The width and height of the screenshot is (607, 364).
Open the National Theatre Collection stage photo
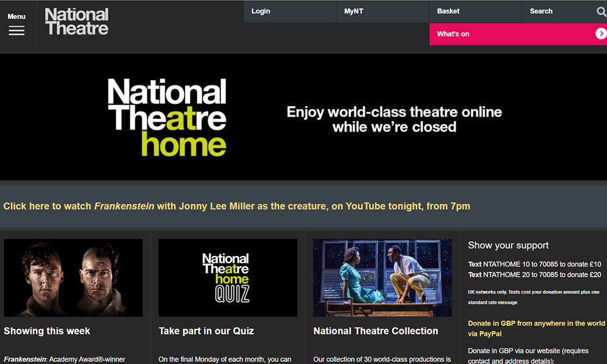click(382, 278)
